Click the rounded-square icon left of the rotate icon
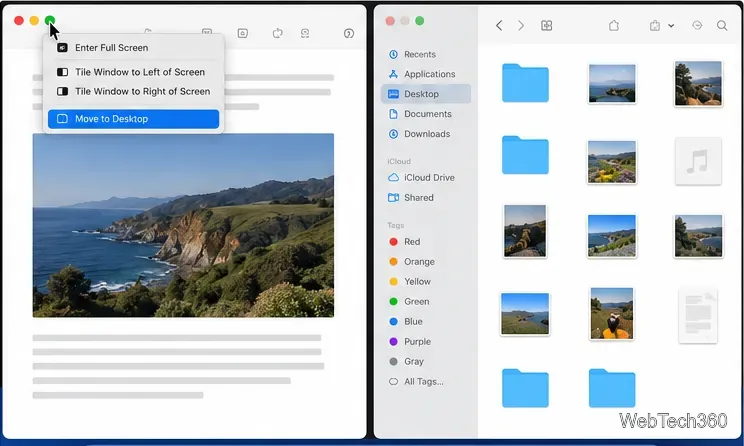The width and height of the screenshot is (744, 446). click(242, 33)
